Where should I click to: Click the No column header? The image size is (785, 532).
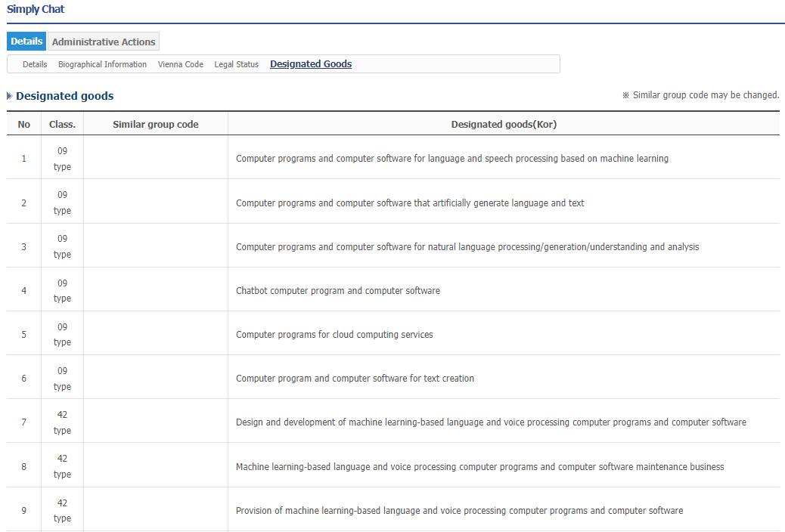(x=24, y=124)
